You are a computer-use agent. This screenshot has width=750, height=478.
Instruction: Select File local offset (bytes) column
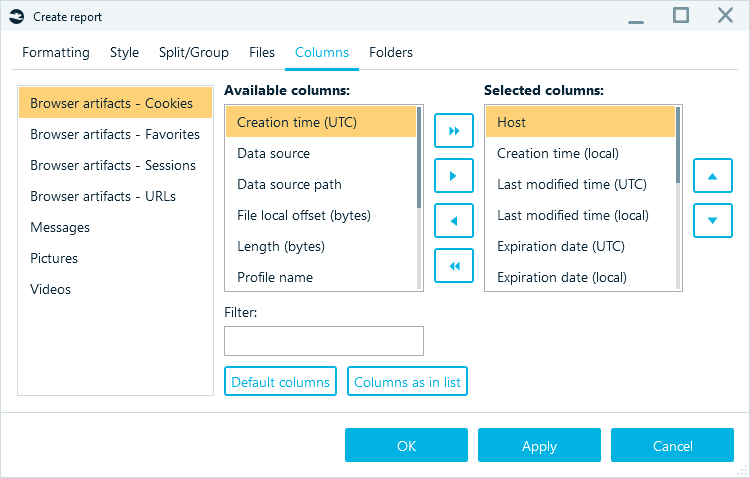click(320, 215)
